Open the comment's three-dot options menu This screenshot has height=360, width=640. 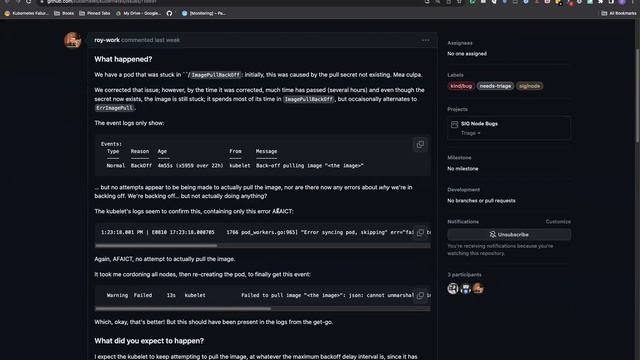[x=425, y=40]
